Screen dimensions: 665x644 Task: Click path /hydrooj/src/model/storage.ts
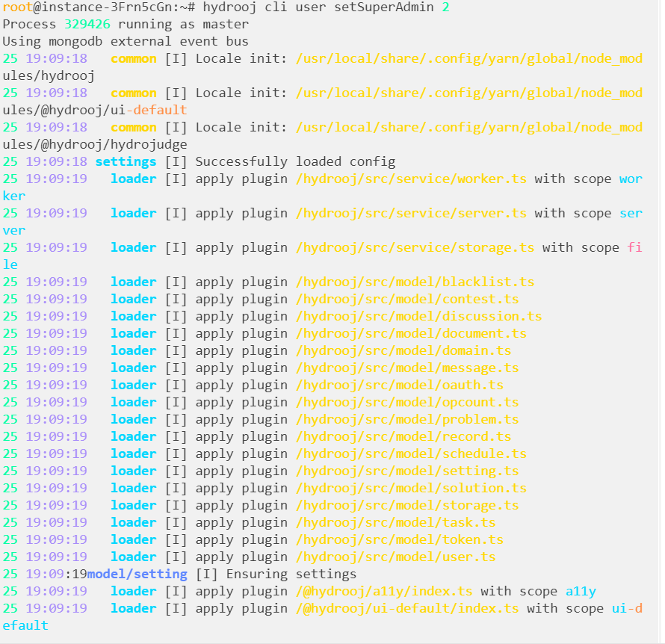[x=407, y=505]
